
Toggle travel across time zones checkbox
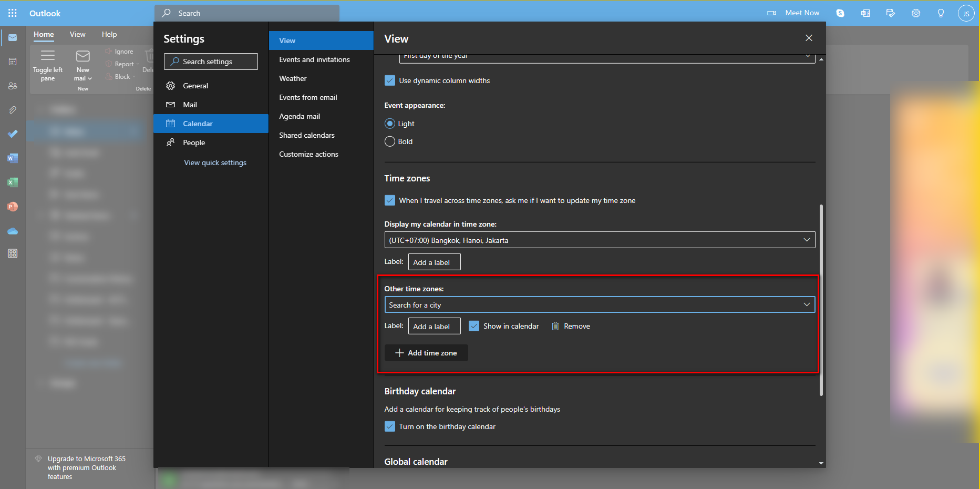coord(390,200)
